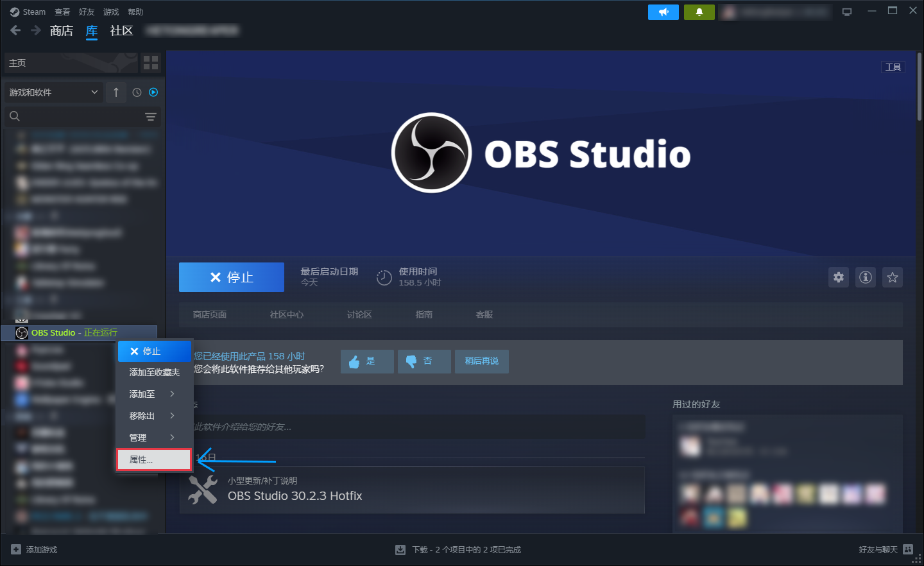Open advanced filter options icon

(151, 117)
